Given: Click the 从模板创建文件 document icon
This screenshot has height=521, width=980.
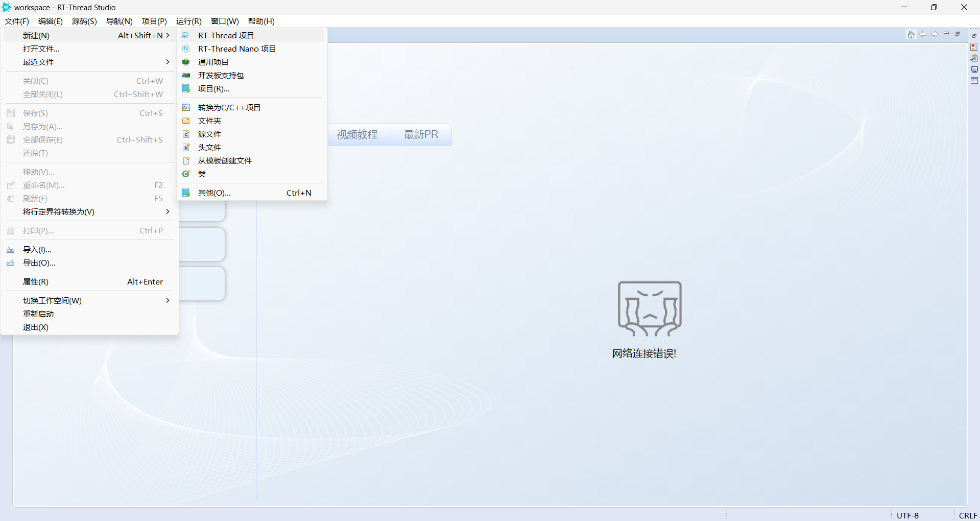Looking at the screenshot, I should [186, 160].
